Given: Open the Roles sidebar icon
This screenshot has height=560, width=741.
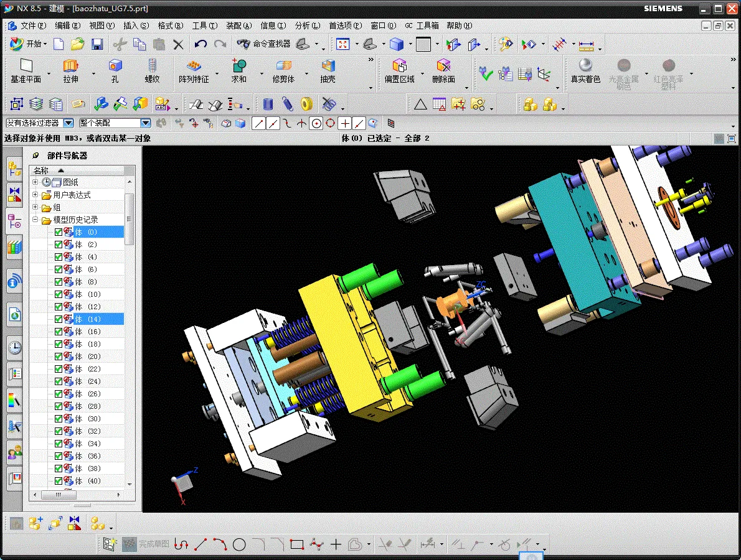Looking at the screenshot, I should tap(15, 453).
